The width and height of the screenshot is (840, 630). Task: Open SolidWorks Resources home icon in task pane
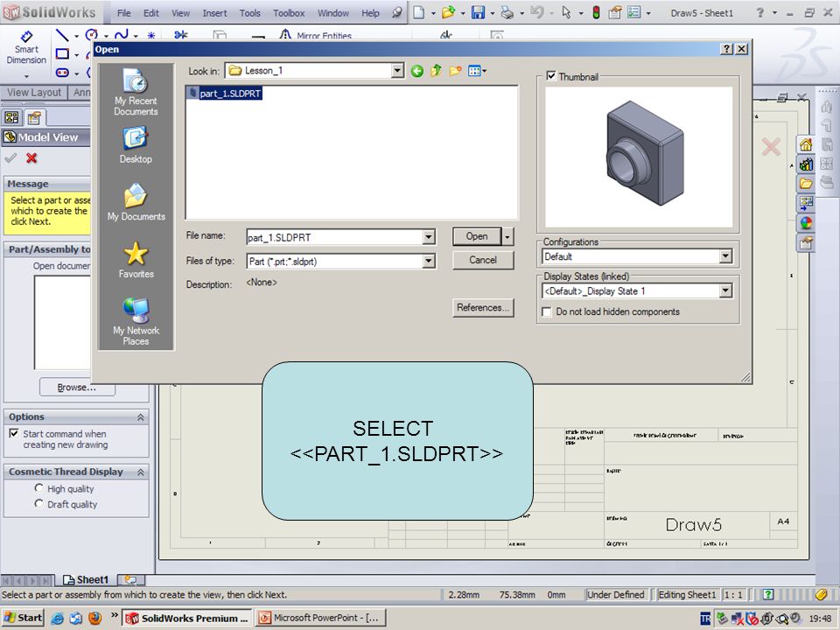[806, 144]
